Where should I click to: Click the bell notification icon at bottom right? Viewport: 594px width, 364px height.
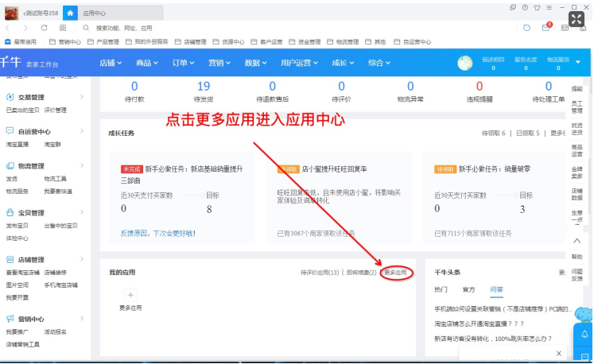click(x=584, y=334)
